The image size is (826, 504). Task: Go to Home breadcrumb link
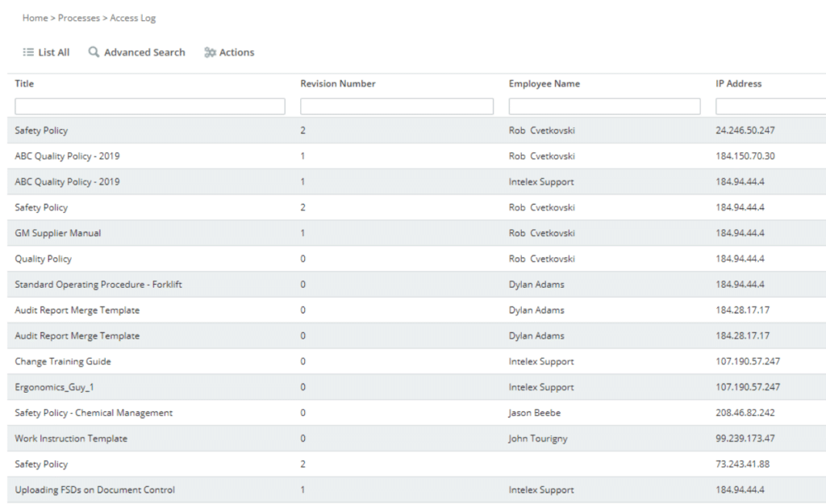[35, 18]
